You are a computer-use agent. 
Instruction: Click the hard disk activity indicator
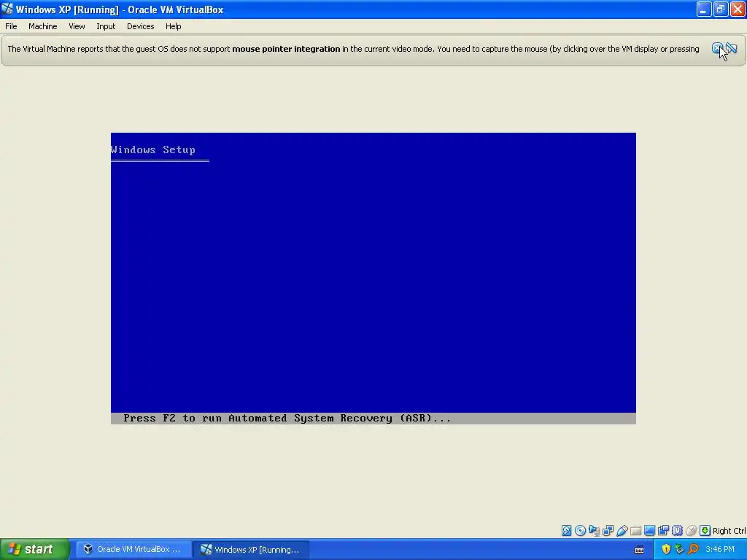point(566,531)
